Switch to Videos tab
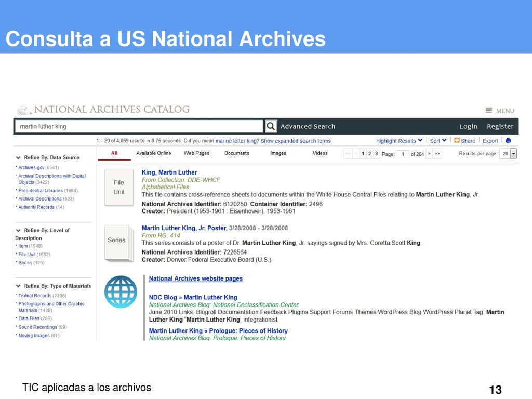 320,153
